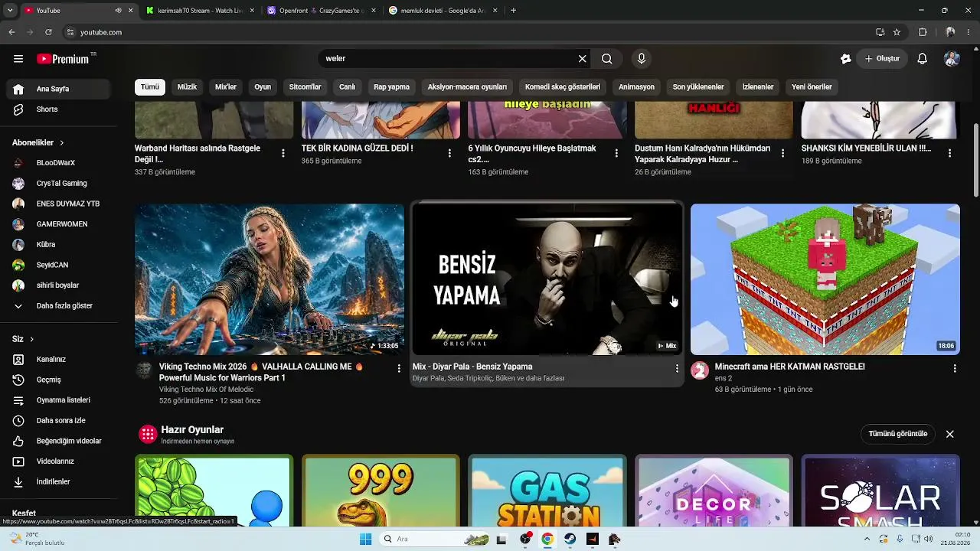Screen dimensions: 980x551
Task: Start voice search with the microphone
Action: (642, 59)
